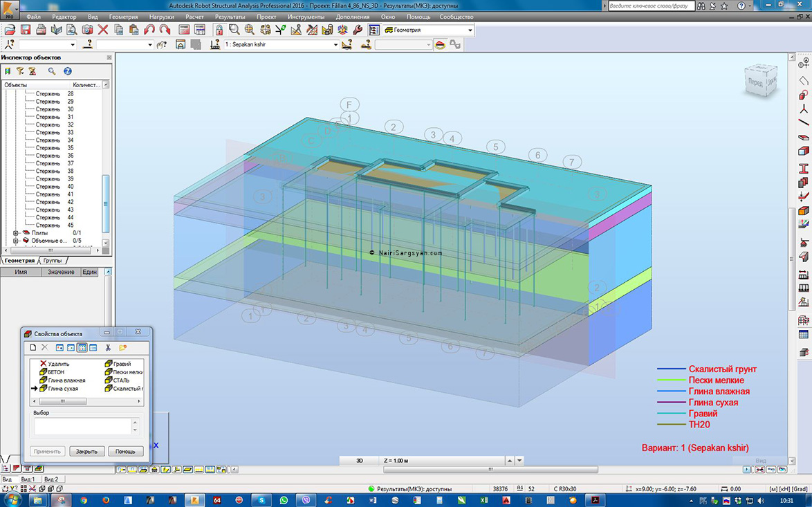This screenshot has width=812, height=507.
Task: Choose БЕТОН in object properties list
Action: click(x=52, y=372)
